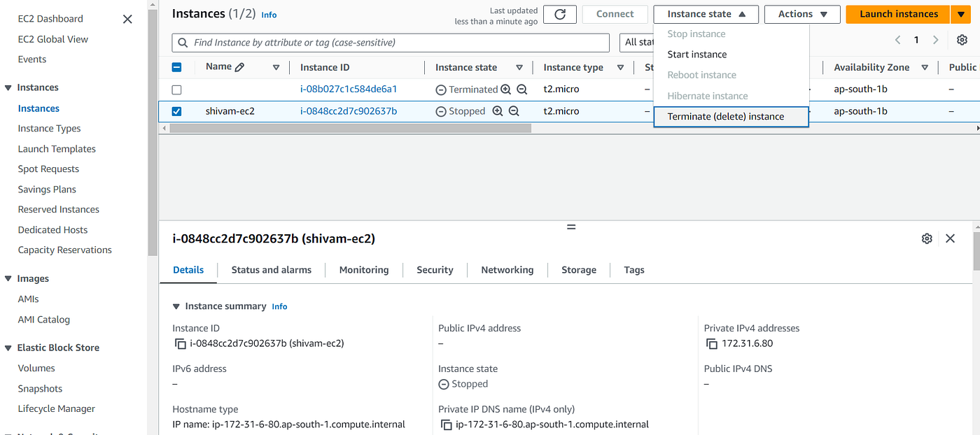This screenshot has width=980, height=435.
Task: Uncheck the shivam-ec2 instance checkbox
Action: tap(176, 111)
